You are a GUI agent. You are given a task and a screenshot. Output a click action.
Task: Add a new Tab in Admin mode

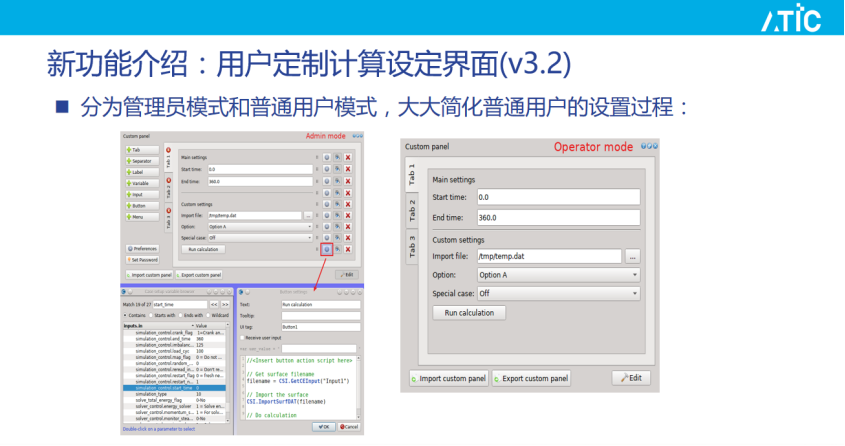tap(142, 150)
